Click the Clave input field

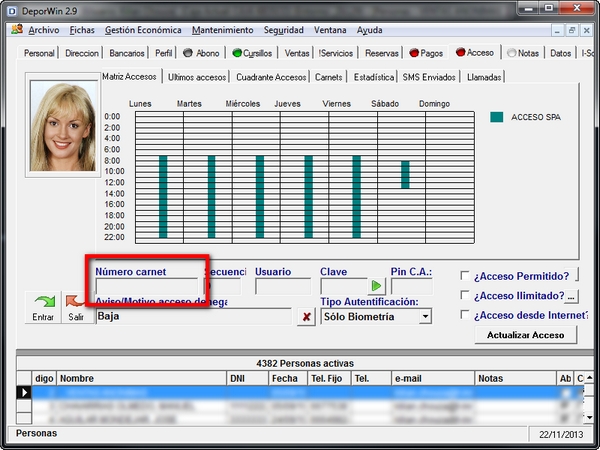click(343, 286)
